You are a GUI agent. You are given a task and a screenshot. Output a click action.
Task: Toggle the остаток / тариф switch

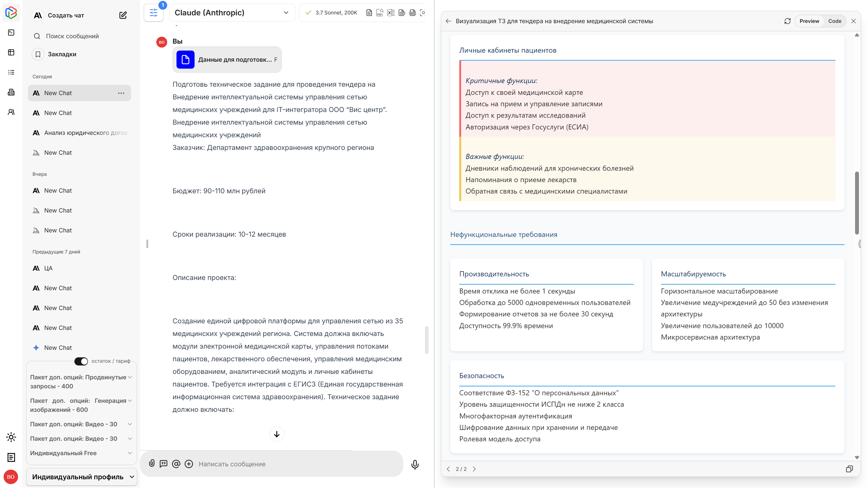[81, 361]
